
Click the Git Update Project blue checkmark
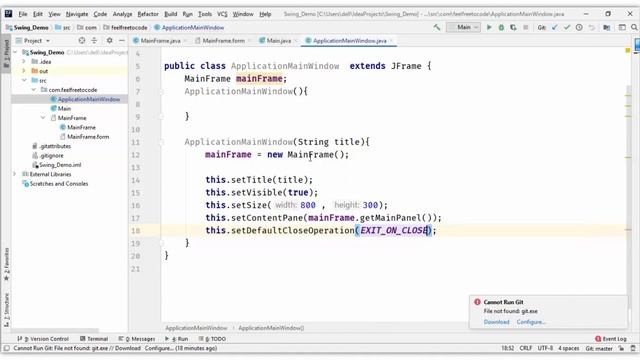point(555,27)
